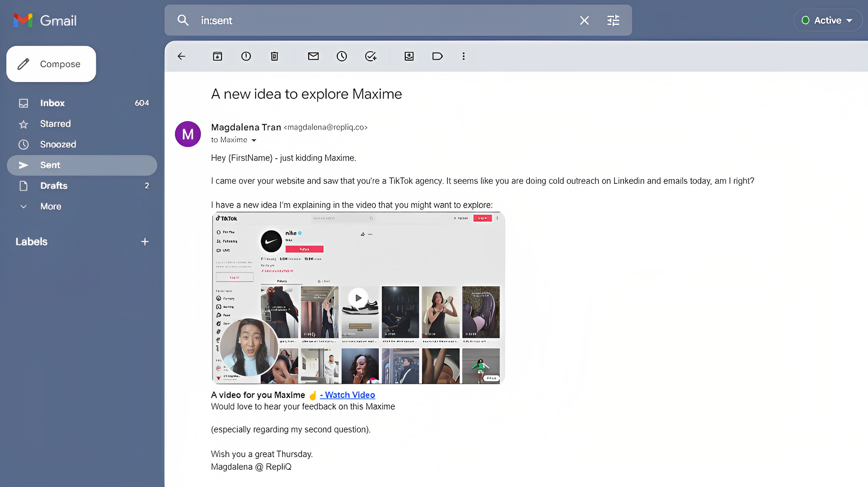
Task: Clear the search with the X icon
Action: (584, 20)
